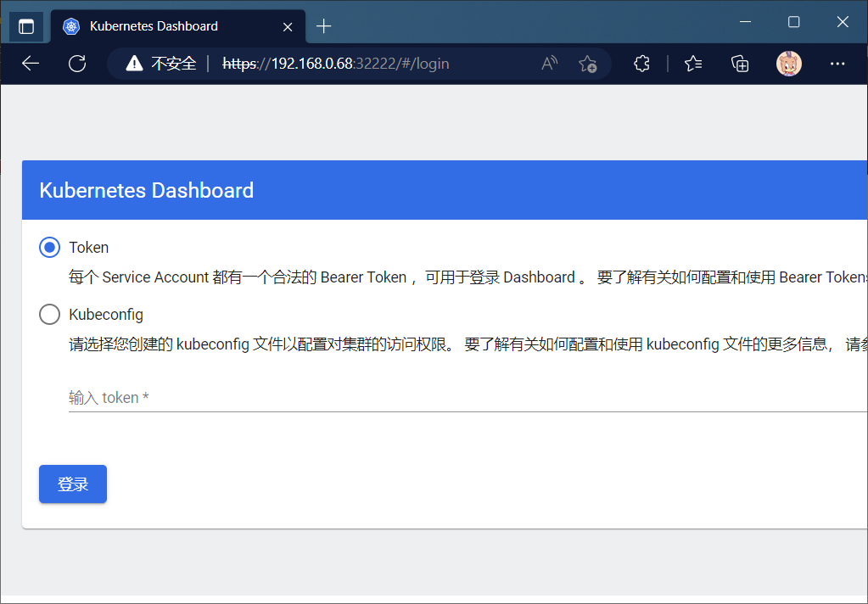Viewport: 868px width, 604px height.
Task: Click the 不安全 security warning icon
Action: click(134, 64)
